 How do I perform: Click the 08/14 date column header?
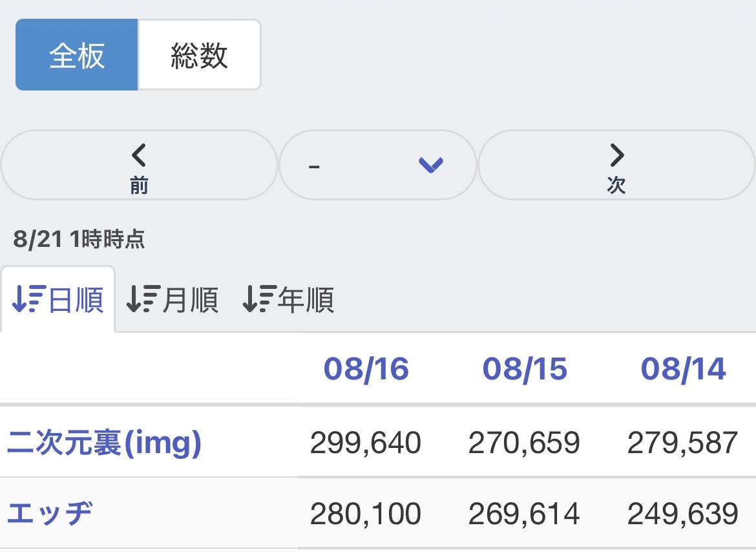[x=683, y=369]
